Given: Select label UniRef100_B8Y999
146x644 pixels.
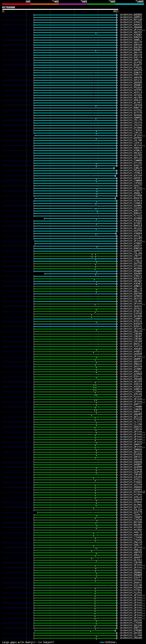Looking at the screenshot, I should click(131, 522).
